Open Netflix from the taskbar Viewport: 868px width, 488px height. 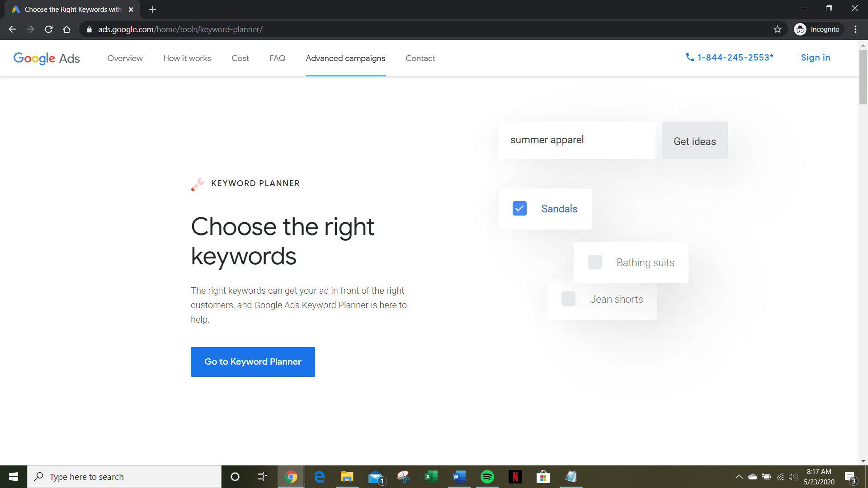pyautogui.click(x=515, y=477)
